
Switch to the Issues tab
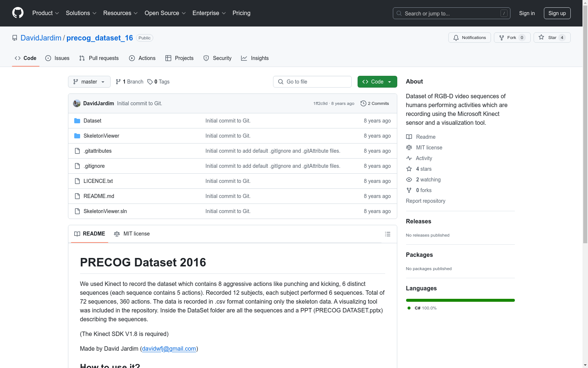(x=57, y=58)
